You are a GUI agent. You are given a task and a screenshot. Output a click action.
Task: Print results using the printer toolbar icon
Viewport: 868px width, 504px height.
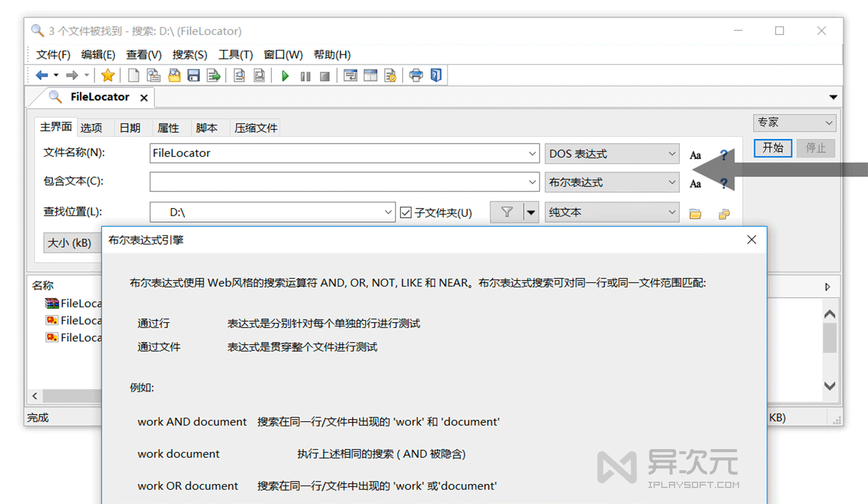click(416, 75)
